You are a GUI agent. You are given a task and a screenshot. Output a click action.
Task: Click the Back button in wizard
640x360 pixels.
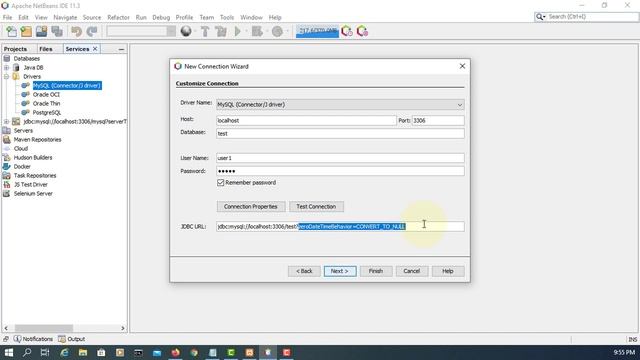[304, 271]
